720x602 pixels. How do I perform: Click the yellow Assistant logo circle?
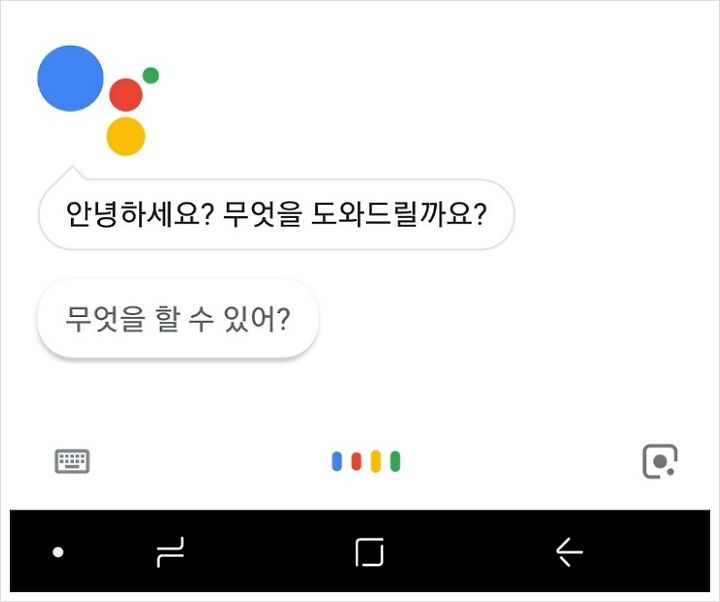click(x=126, y=136)
